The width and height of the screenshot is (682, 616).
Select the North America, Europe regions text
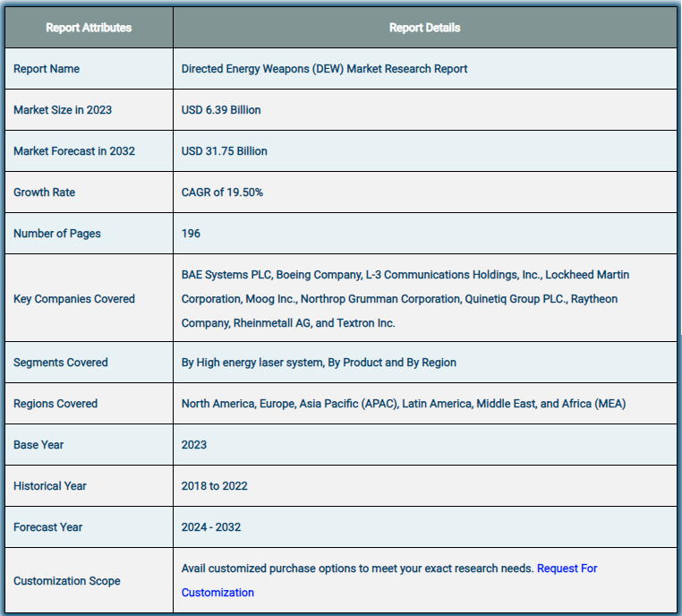[x=404, y=404]
